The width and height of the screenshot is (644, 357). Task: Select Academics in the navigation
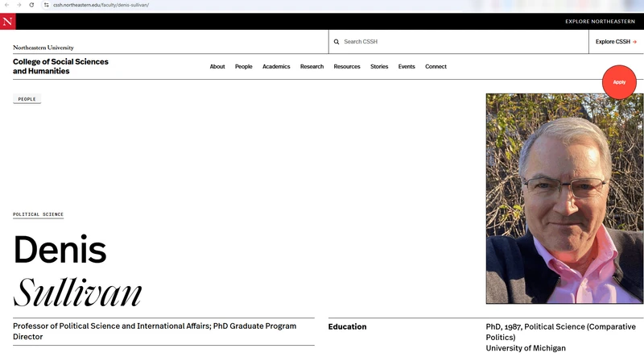276,67
